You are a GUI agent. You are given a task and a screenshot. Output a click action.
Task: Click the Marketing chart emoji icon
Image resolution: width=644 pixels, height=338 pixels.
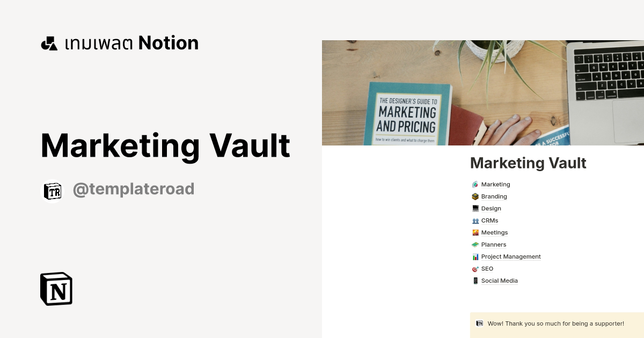click(475, 184)
